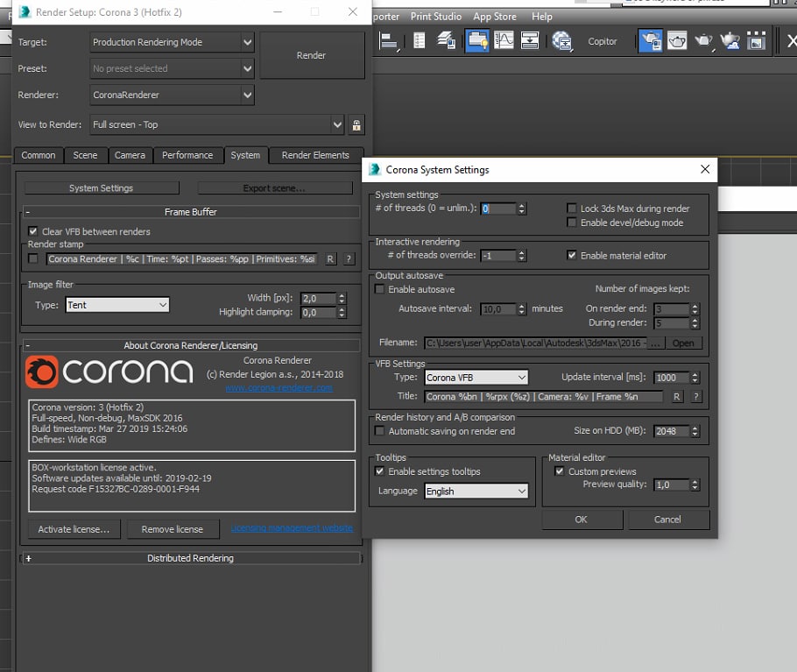Uncheck Enable settings tooltips
Image resolution: width=797 pixels, height=672 pixels.
pyautogui.click(x=379, y=471)
